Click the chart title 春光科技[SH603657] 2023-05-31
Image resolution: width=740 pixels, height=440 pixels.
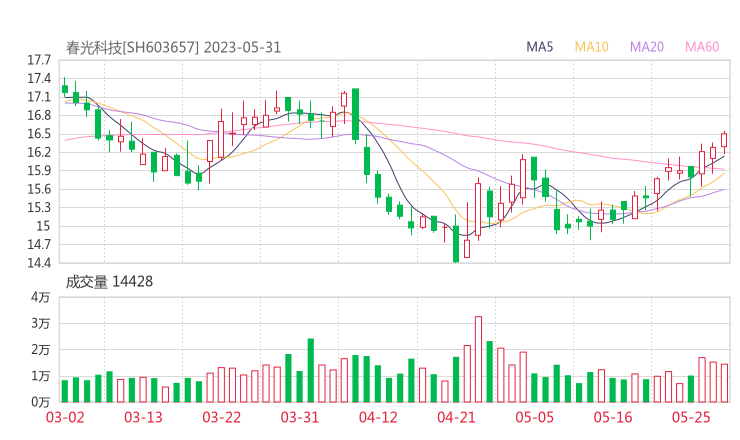pos(173,48)
